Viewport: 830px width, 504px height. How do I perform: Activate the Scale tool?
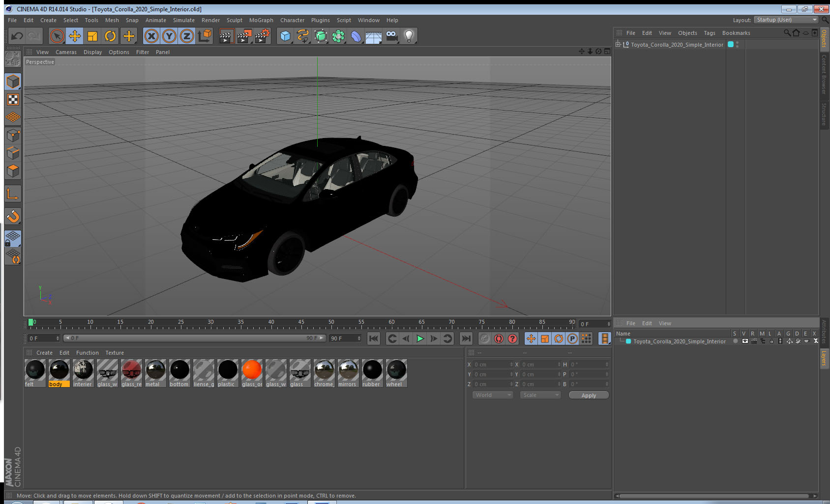[92, 36]
